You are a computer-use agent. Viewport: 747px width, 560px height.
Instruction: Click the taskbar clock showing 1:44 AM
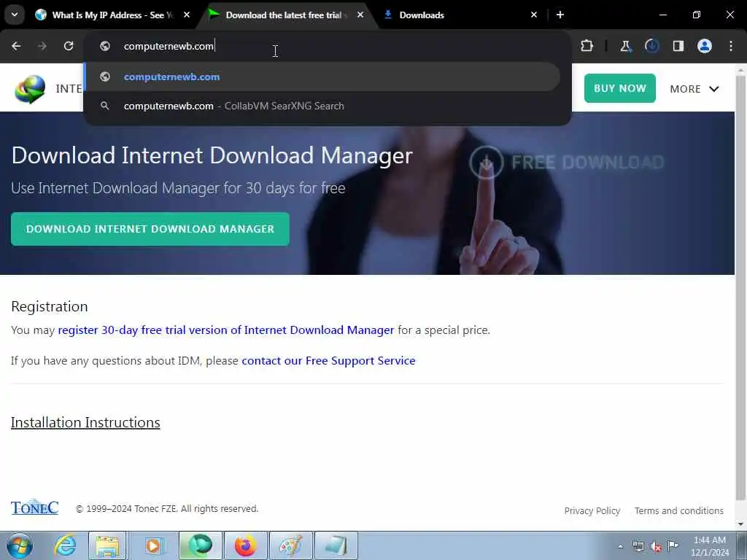tap(710, 546)
